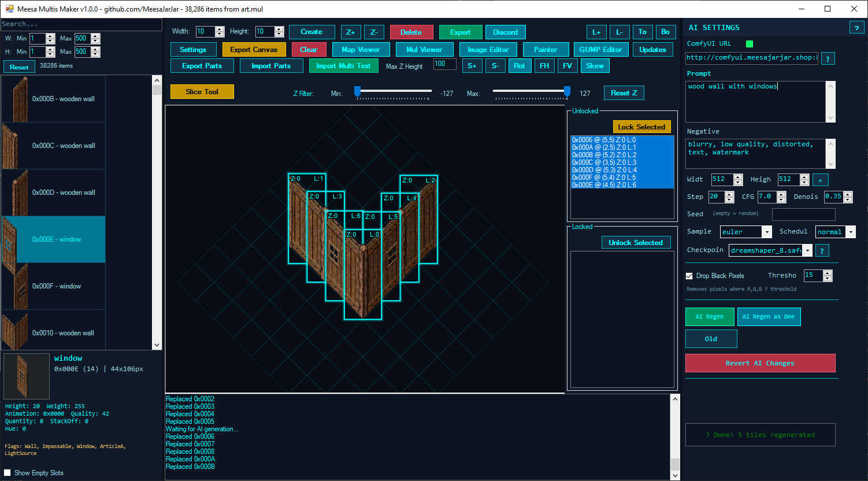Click the Z- lower button

click(x=374, y=32)
